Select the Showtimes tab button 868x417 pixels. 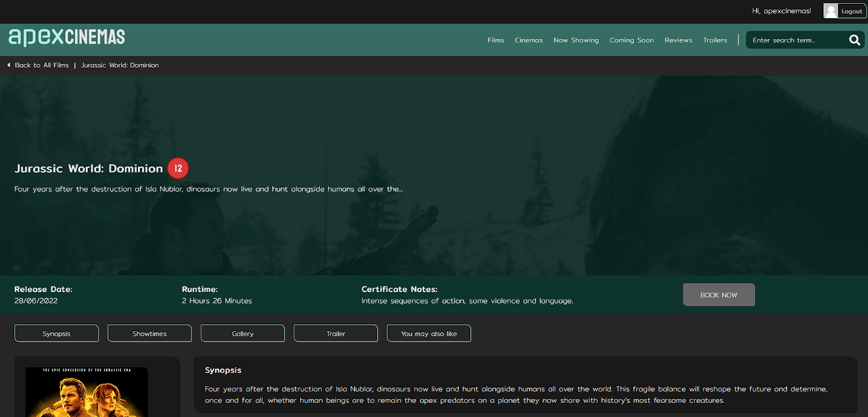[x=149, y=334]
